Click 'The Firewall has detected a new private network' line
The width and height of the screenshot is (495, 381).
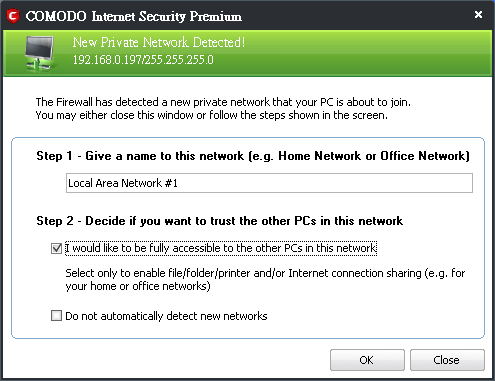point(223,102)
